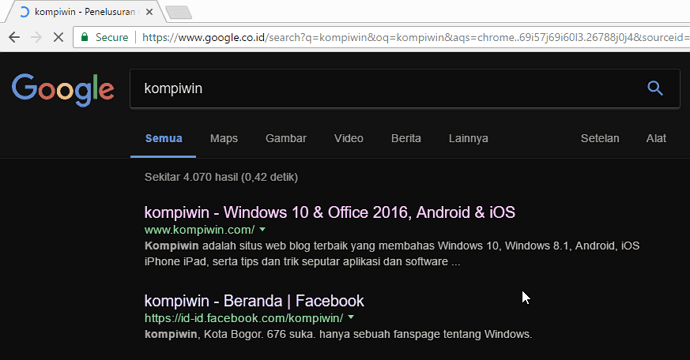690x360 pixels.
Task: Stop page loading with X button
Action: click(58, 37)
